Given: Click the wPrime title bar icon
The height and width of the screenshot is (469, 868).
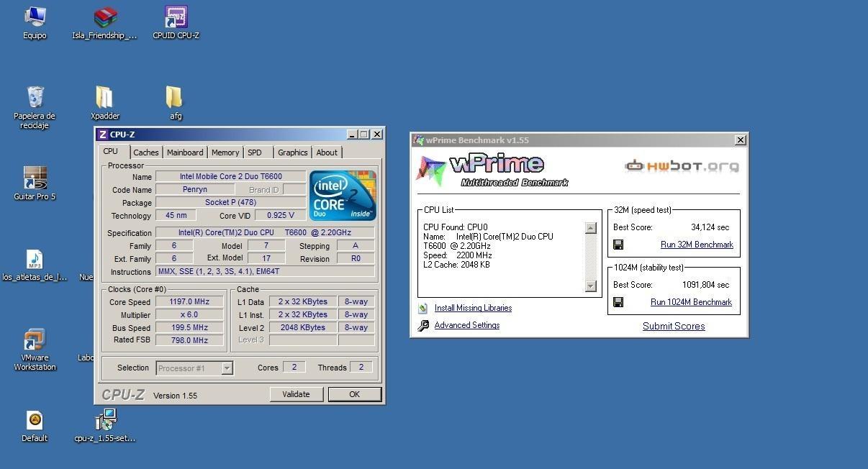Looking at the screenshot, I should click(419, 140).
